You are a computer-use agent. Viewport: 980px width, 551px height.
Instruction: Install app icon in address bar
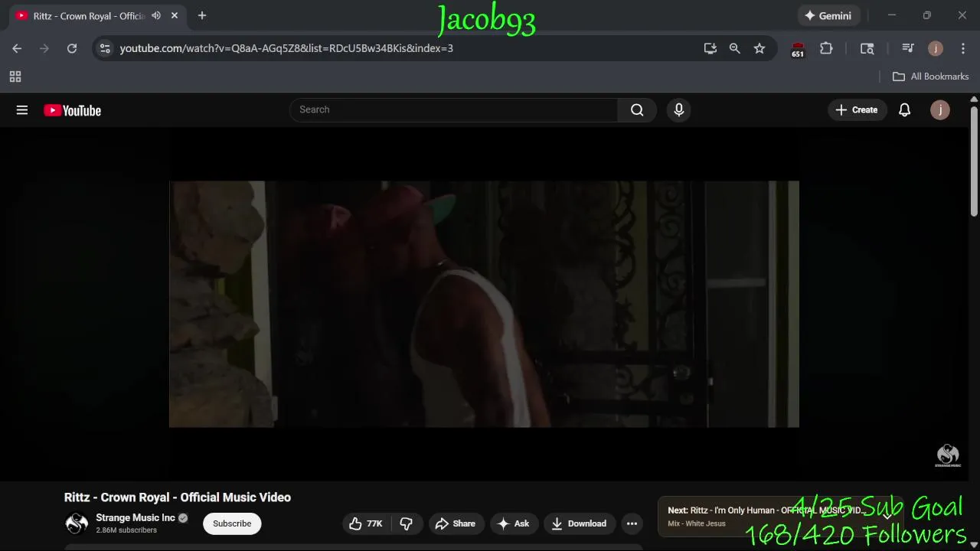point(710,48)
